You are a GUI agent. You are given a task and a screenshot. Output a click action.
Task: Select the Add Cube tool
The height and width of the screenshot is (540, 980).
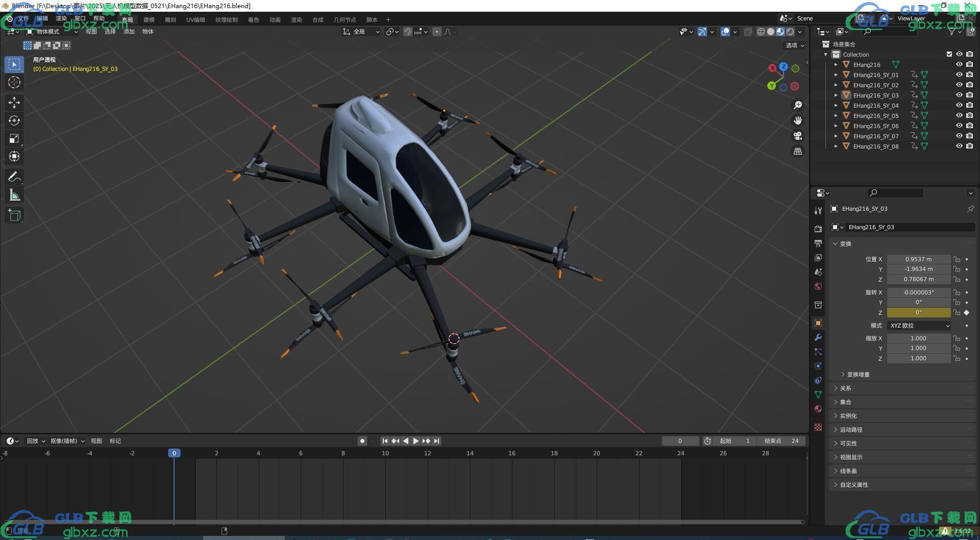tap(14, 215)
